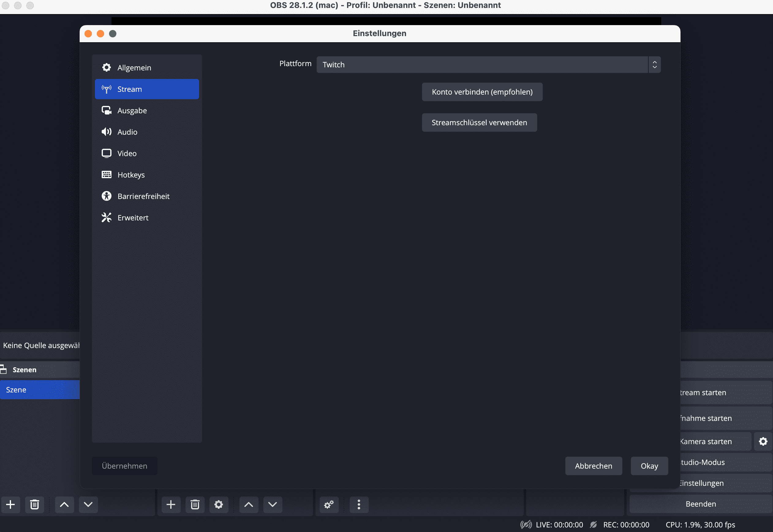The width and height of the screenshot is (773, 532).
Task: Click the CPU: 1.9%, 30.00 fps status
Action: point(700,525)
